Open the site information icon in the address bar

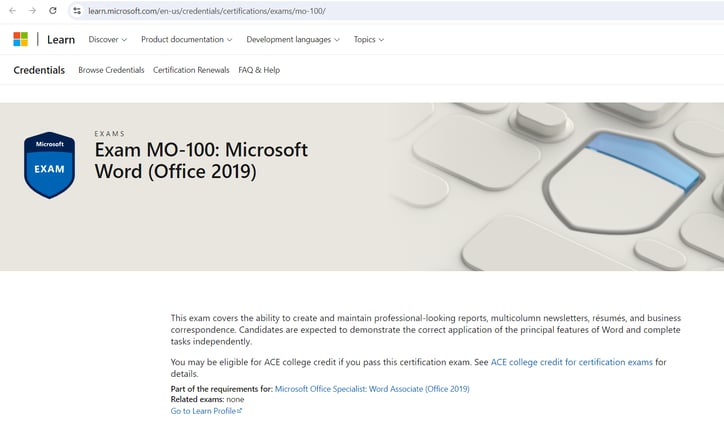pos(77,11)
